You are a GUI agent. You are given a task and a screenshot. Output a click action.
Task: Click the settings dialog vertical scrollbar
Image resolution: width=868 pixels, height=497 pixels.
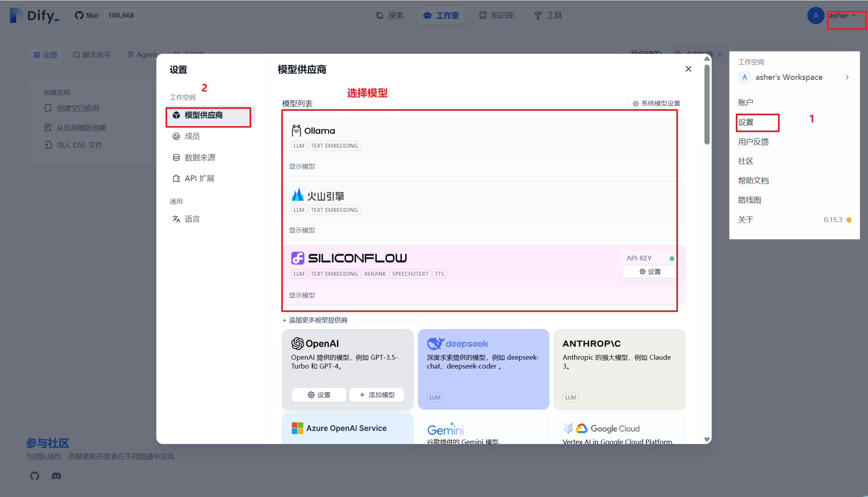click(x=707, y=104)
